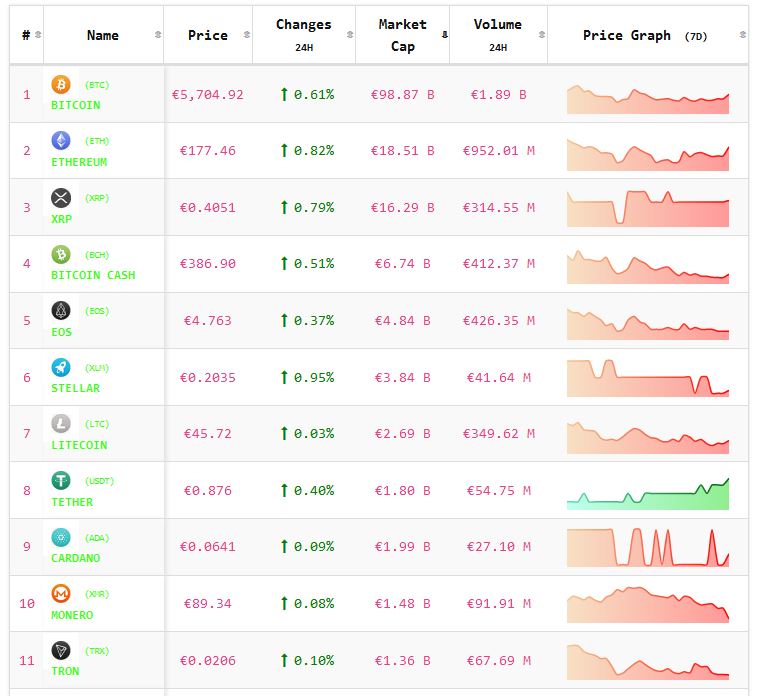Viewport: 757px width, 696px height.
Task: Sort using the Market Cap column arrows
Action: [444, 35]
